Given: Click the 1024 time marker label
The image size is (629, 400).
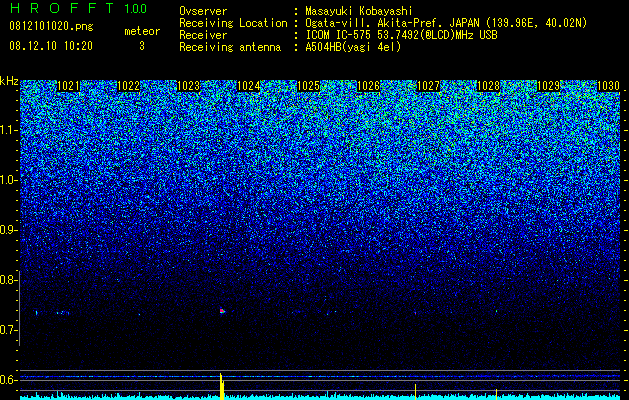Looking at the screenshot, I should pos(248,86).
